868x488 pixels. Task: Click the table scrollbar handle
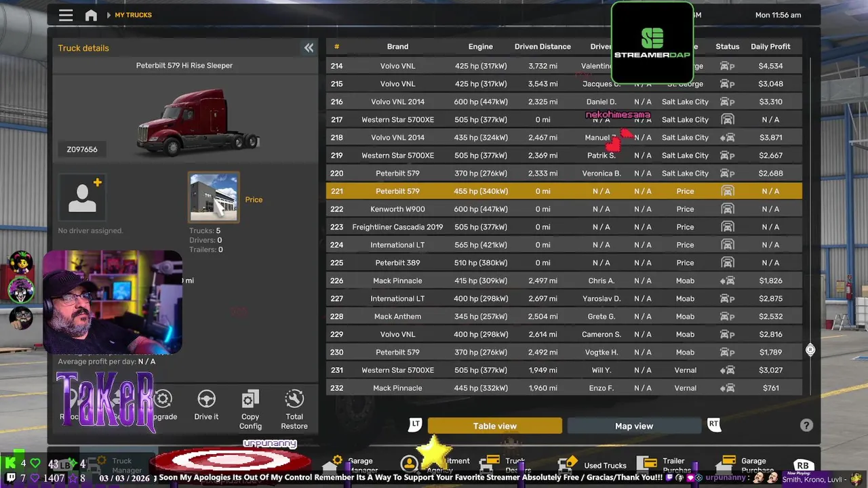click(810, 350)
